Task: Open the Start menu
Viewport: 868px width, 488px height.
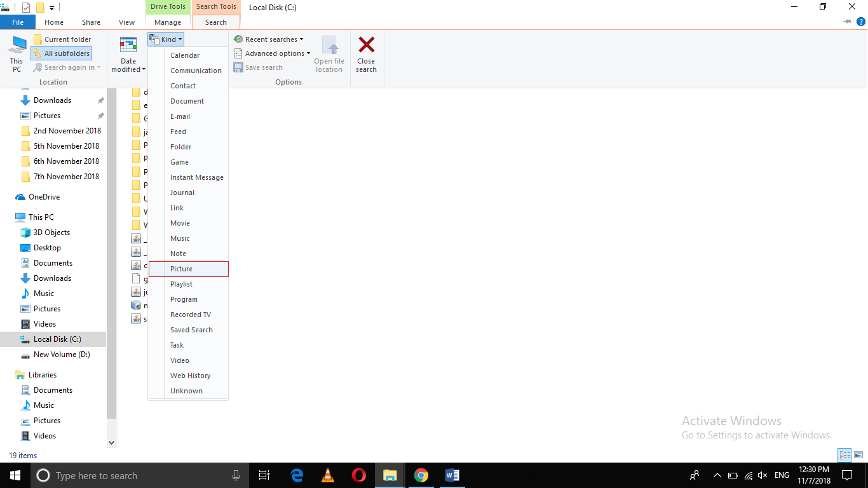Action: pyautogui.click(x=14, y=475)
